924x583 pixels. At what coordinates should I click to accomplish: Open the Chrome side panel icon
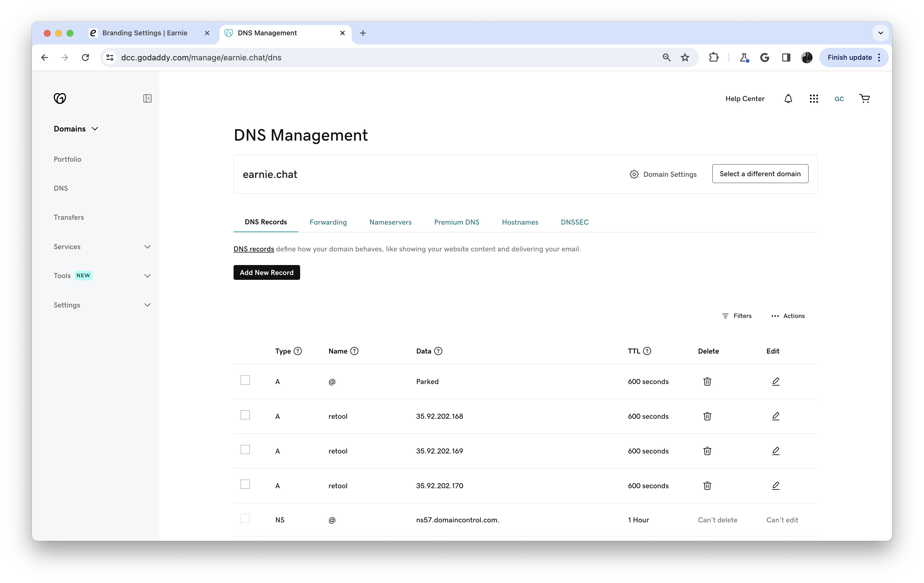coord(786,57)
